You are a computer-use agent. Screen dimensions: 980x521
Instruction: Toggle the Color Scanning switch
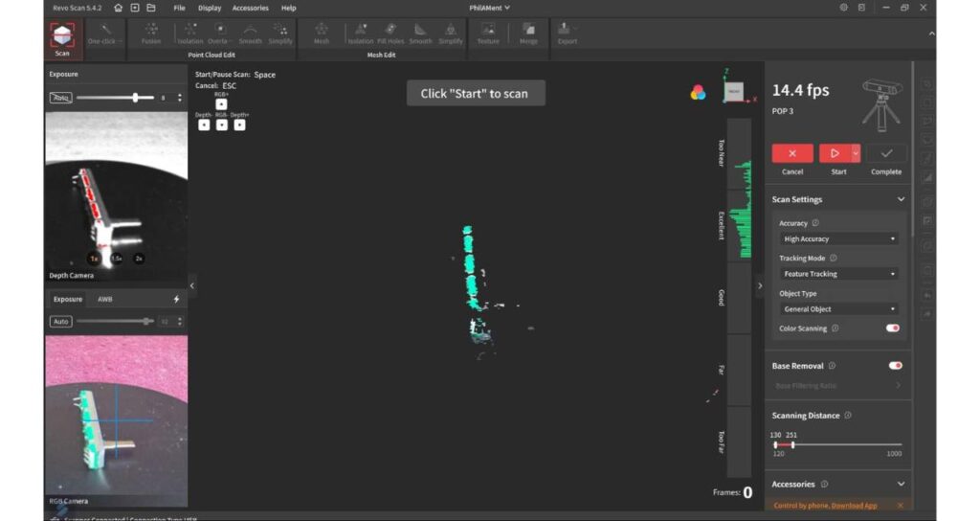coord(893,328)
